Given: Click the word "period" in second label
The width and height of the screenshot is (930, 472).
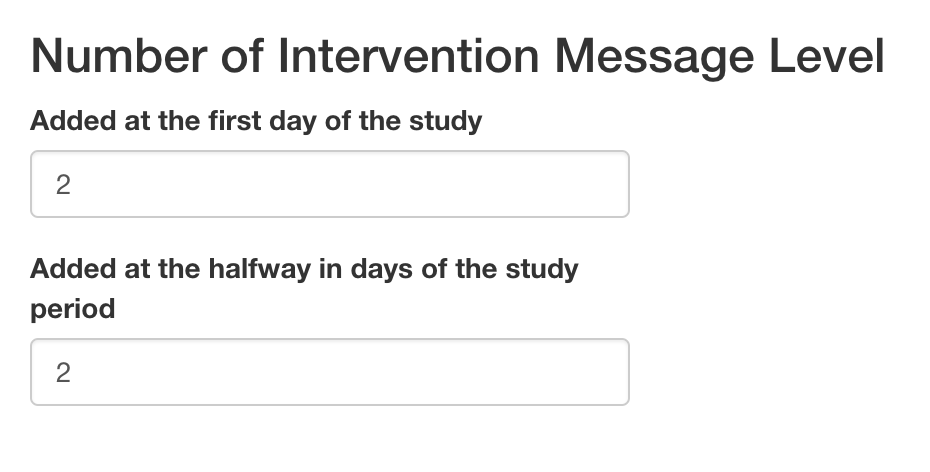Looking at the screenshot, I should tap(73, 309).
